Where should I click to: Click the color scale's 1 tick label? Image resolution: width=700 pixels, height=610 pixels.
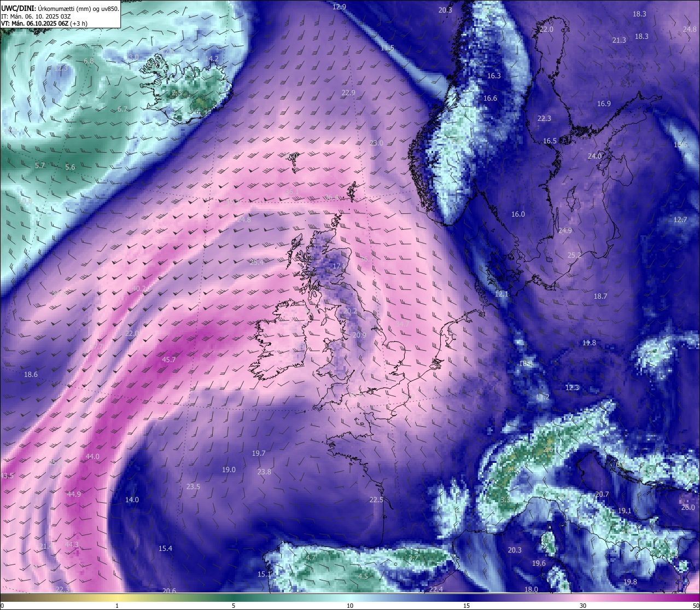tap(117, 606)
